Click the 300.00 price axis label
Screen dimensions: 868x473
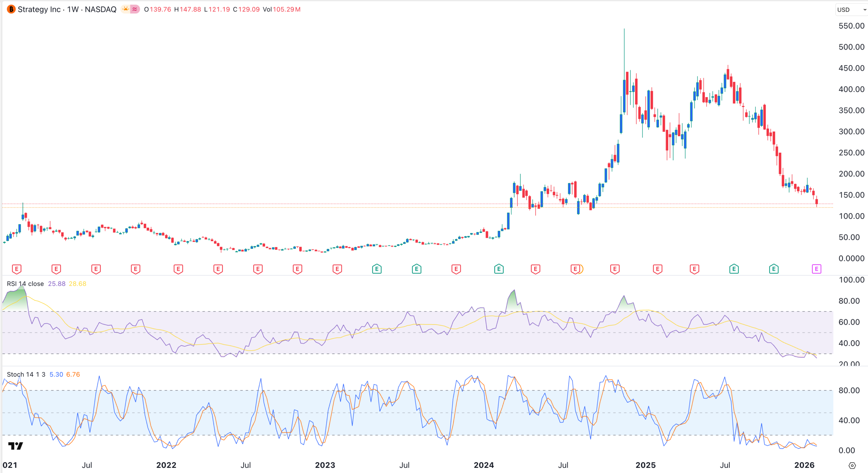point(851,132)
